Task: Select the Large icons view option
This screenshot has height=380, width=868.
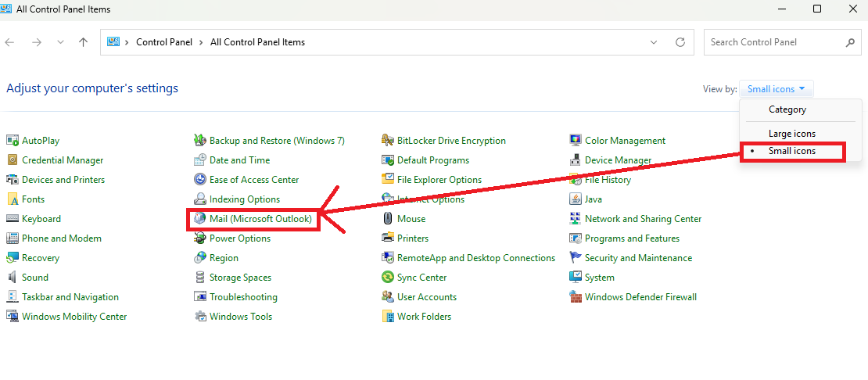Action: click(x=791, y=134)
